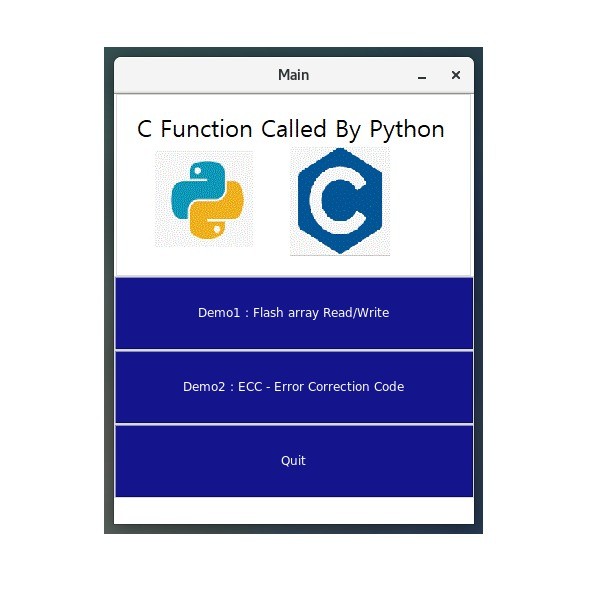Click the blue C language logo
Screen dimensions: 600x600
(340, 201)
